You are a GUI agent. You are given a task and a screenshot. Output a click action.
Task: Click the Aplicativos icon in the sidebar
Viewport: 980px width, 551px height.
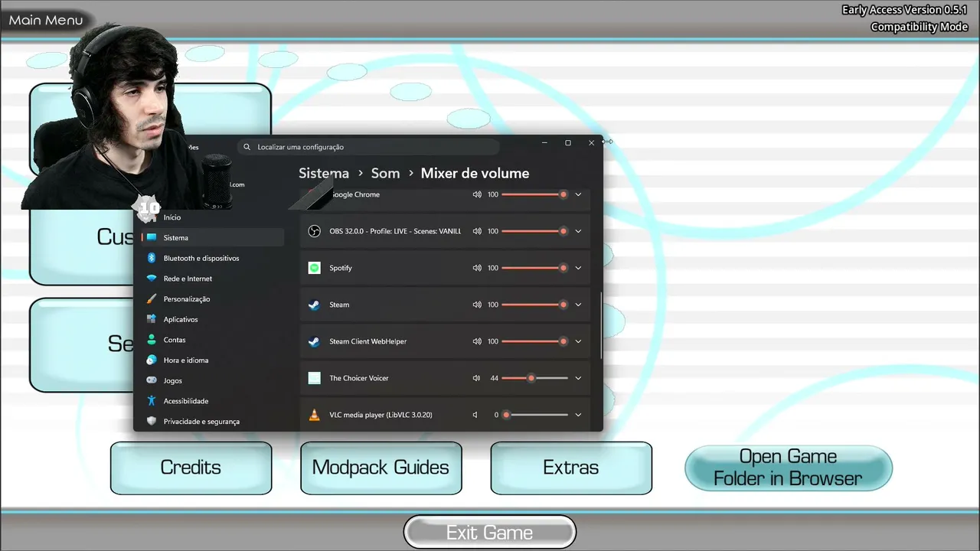click(x=152, y=319)
